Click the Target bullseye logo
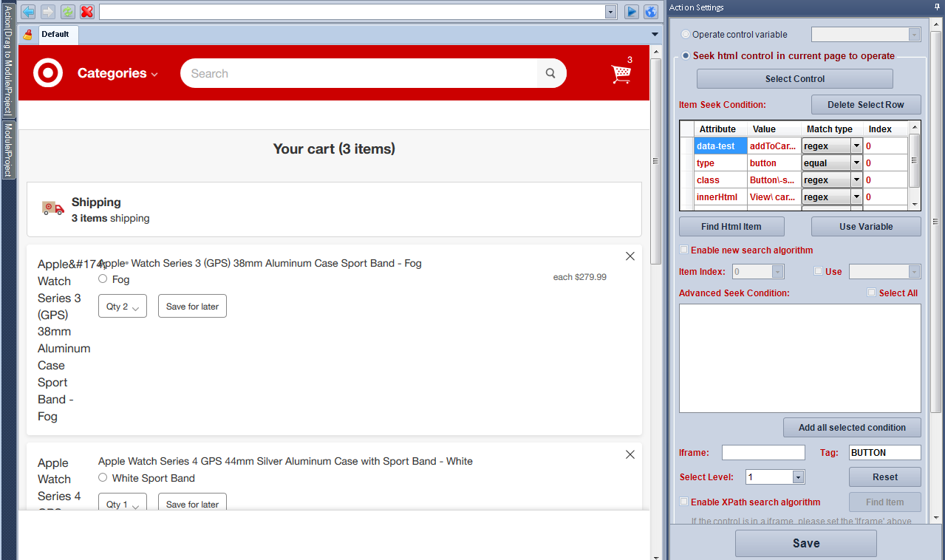The image size is (945, 560). [48, 73]
